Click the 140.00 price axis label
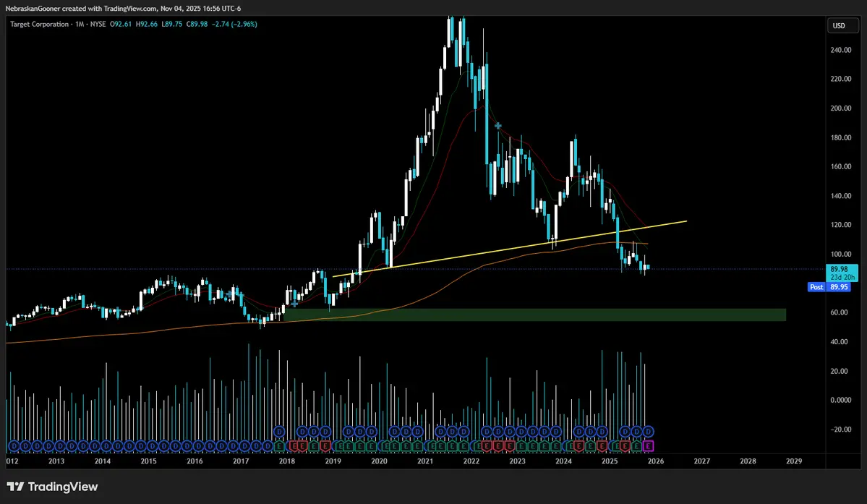This screenshot has width=867, height=504. click(x=840, y=196)
